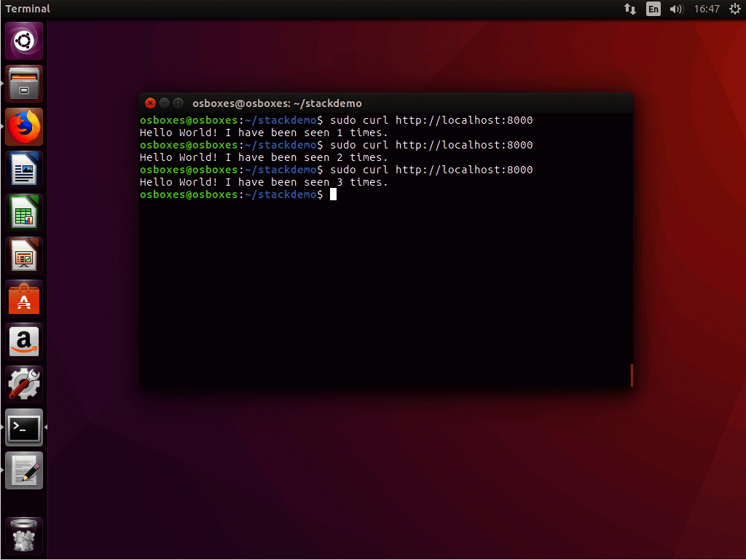Image resolution: width=746 pixels, height=560 pixels.
Task: Open the session power gear menu
Action: pos(734,9)
